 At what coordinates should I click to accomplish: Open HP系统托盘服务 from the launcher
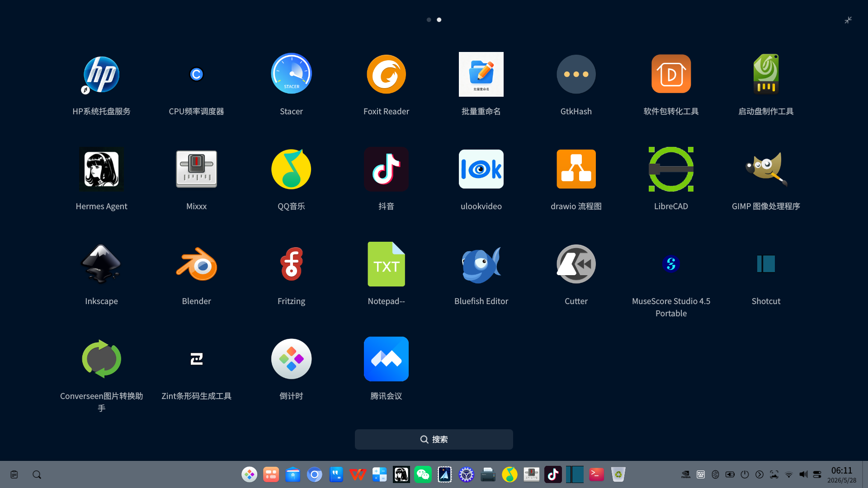(x=101, y=75)
